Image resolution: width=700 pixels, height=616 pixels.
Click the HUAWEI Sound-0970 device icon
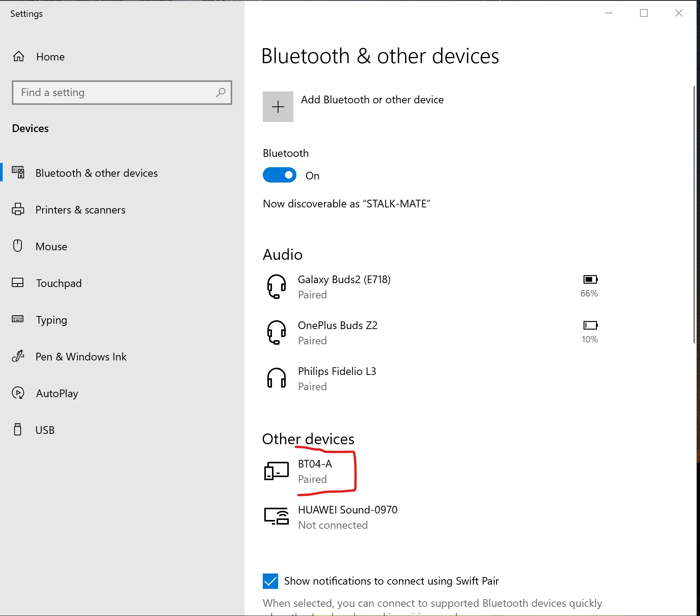(276, 516)
